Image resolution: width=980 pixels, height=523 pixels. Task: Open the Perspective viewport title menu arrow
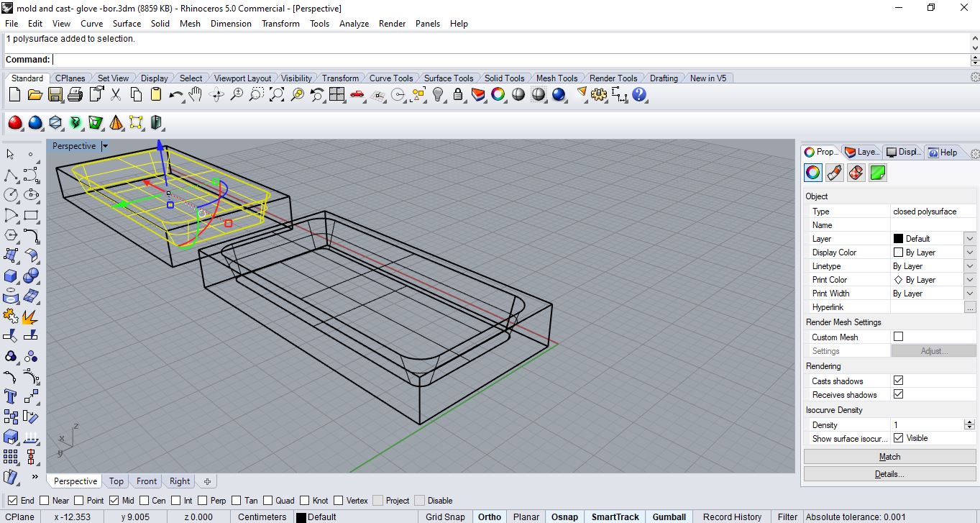(105, 146)
